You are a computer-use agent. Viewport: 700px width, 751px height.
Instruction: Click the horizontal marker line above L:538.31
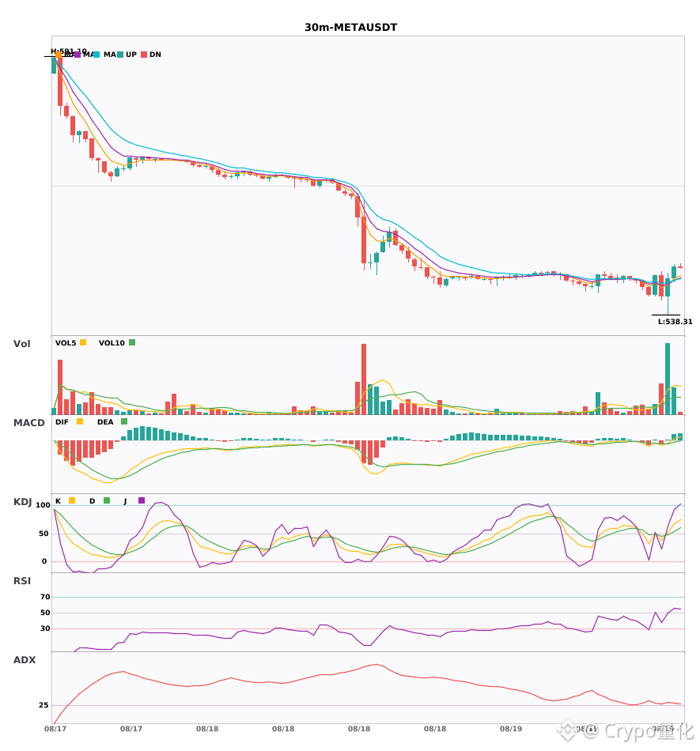[665, 315]
